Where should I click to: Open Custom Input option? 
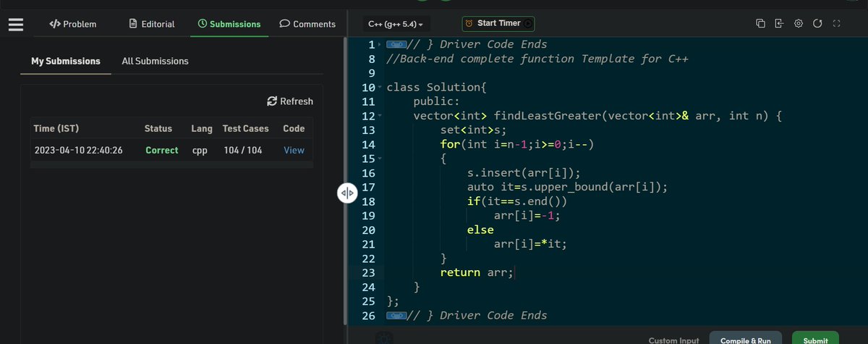674,340
